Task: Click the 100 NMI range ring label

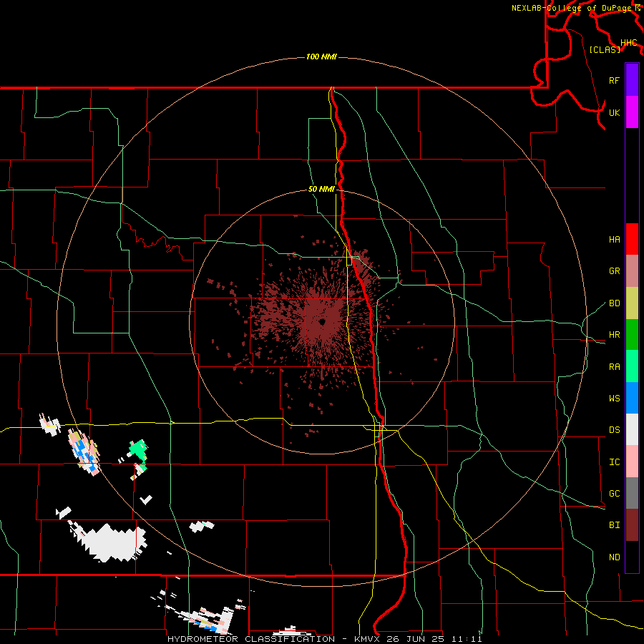Action: click(321, 57)
